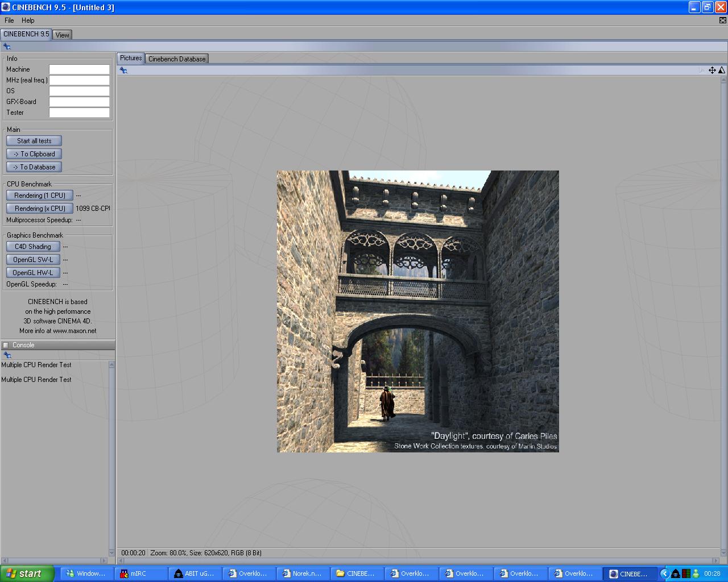Screen dimensions: 728x582
Task: Copy results with To Clipboard button
Action: coord(34,154)
